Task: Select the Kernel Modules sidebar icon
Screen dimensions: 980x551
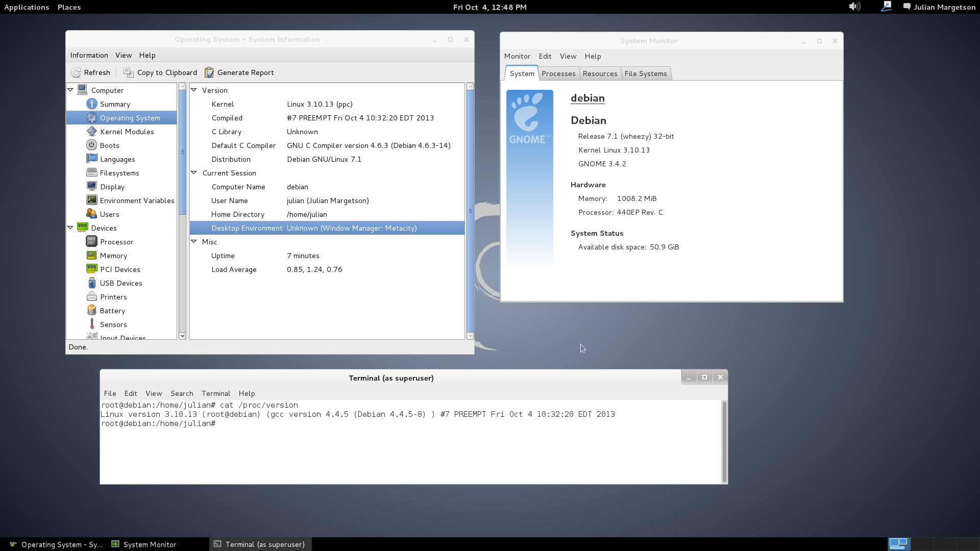Action: (x=92, y=132)
